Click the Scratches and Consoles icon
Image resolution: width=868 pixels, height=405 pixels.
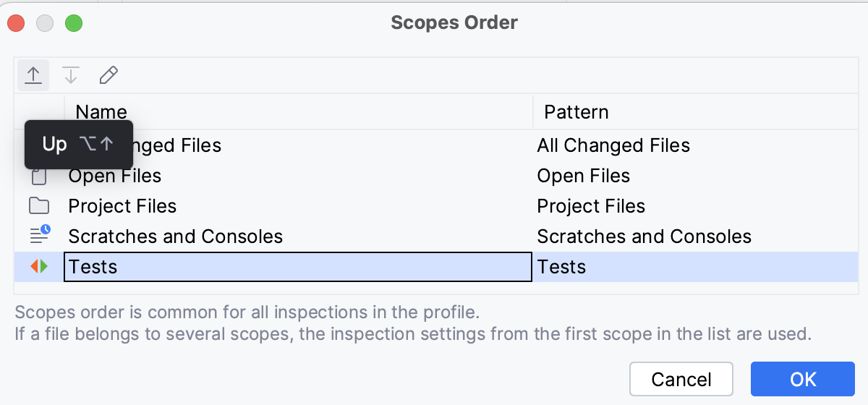(40, 236)
